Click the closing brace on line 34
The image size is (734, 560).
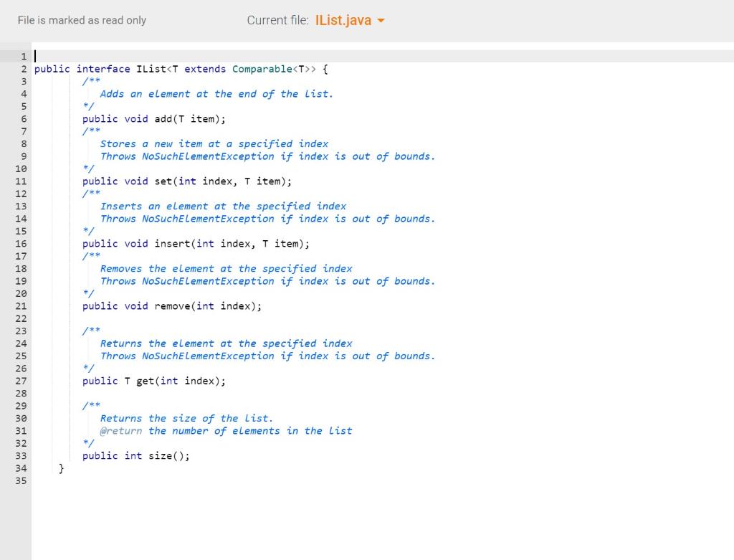(x=62, y=468)
